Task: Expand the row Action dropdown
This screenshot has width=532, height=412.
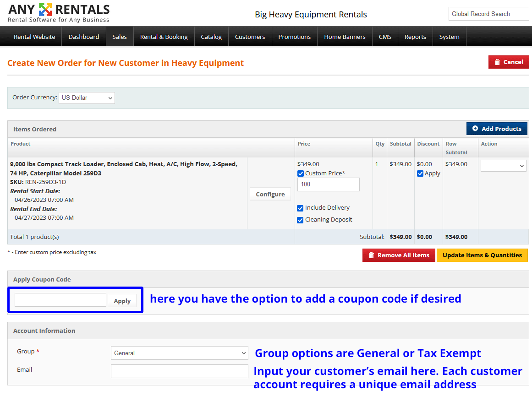Action: click(503, 166)
